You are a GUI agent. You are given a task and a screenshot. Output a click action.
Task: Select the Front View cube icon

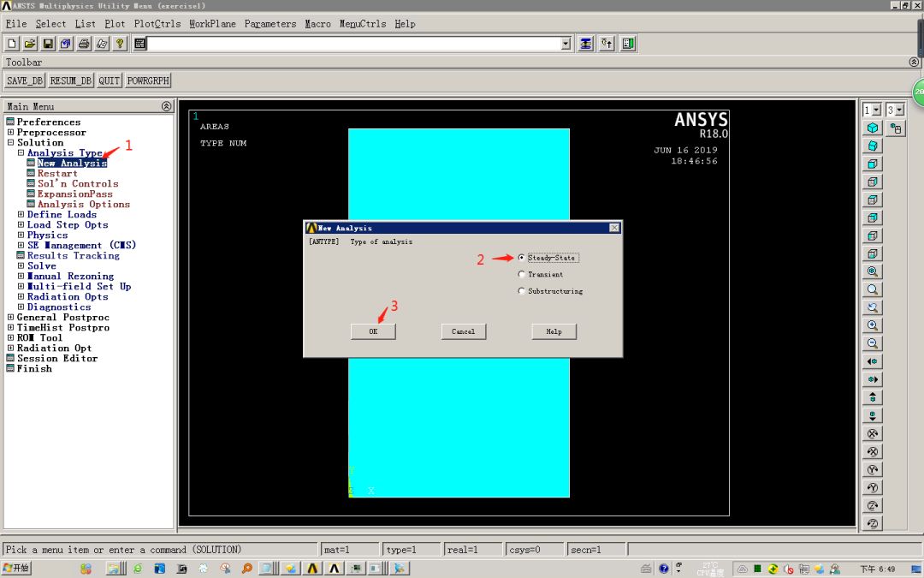click(872, 163)
